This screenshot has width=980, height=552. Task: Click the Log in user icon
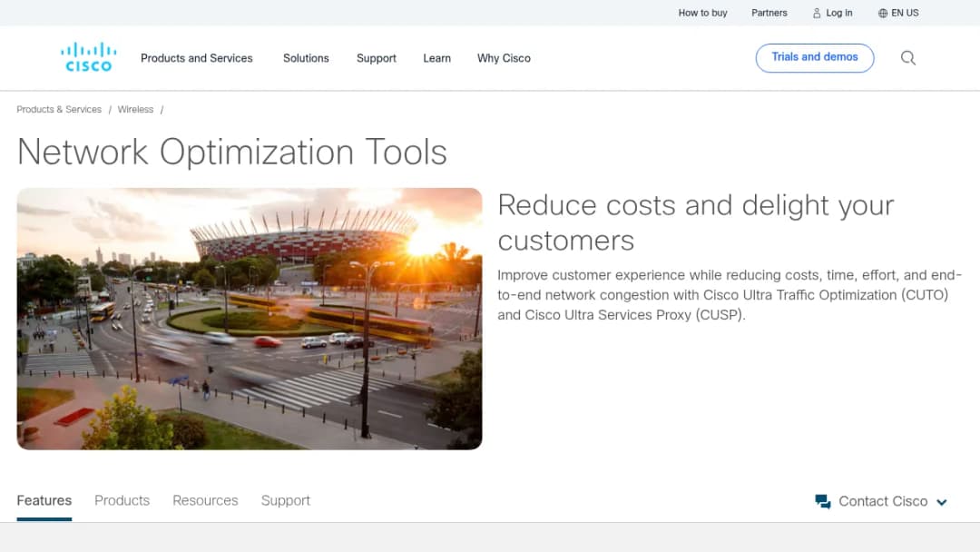click(x=817, y=13)
